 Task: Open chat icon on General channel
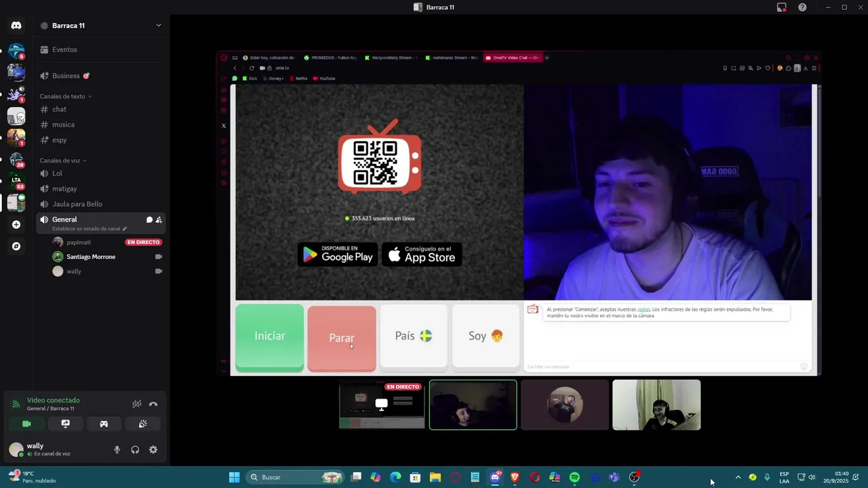(149, 220)
